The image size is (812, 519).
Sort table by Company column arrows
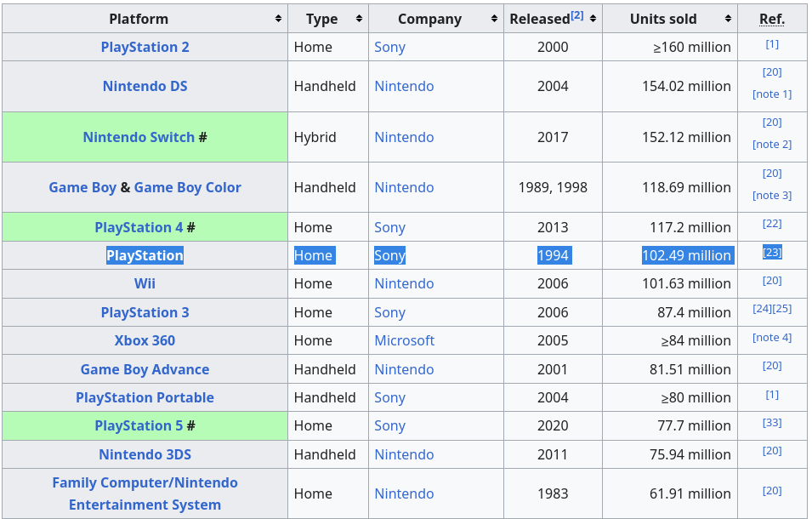coord(494,19)
